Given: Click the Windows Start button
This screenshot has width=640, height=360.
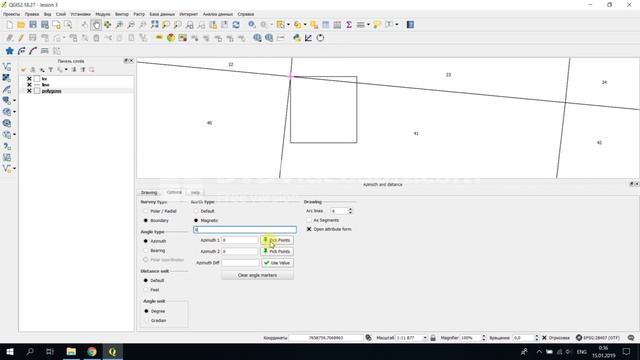Looking at the screenshot, I should coord(9,351).
